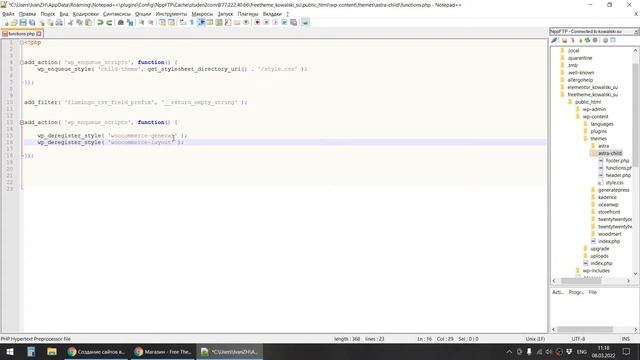Select the wp-admin folder
This screenshot has width=640, height=360.
coord(594,109)
